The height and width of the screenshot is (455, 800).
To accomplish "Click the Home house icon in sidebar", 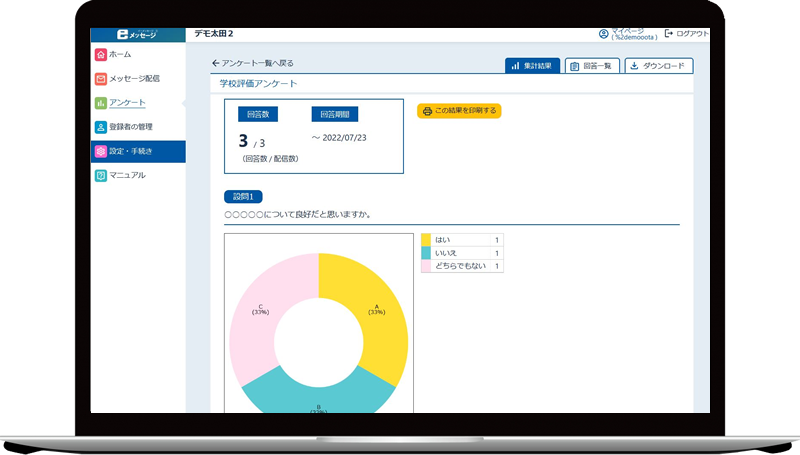I will pos(100,55).
